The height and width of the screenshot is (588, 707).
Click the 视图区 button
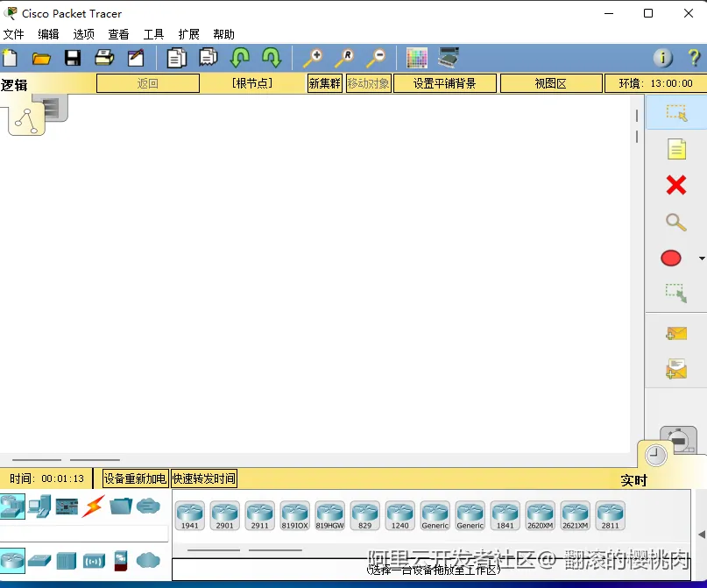(x=550, y=83)
